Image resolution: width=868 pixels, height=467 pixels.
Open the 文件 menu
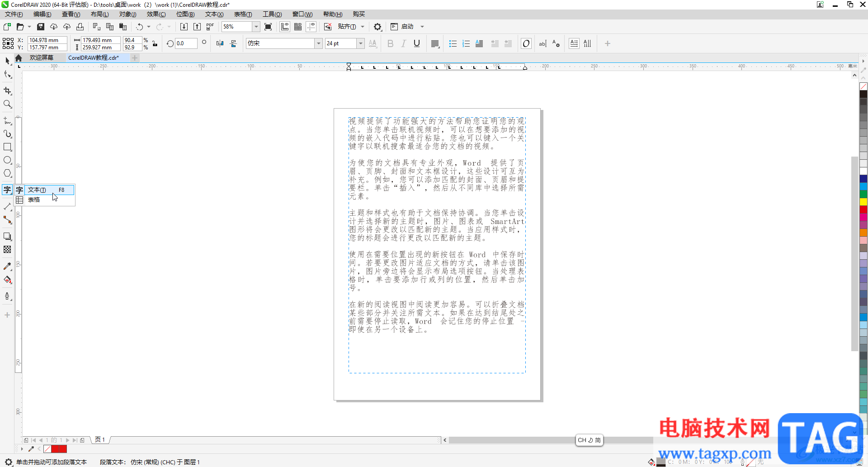(x=14, y=14)
